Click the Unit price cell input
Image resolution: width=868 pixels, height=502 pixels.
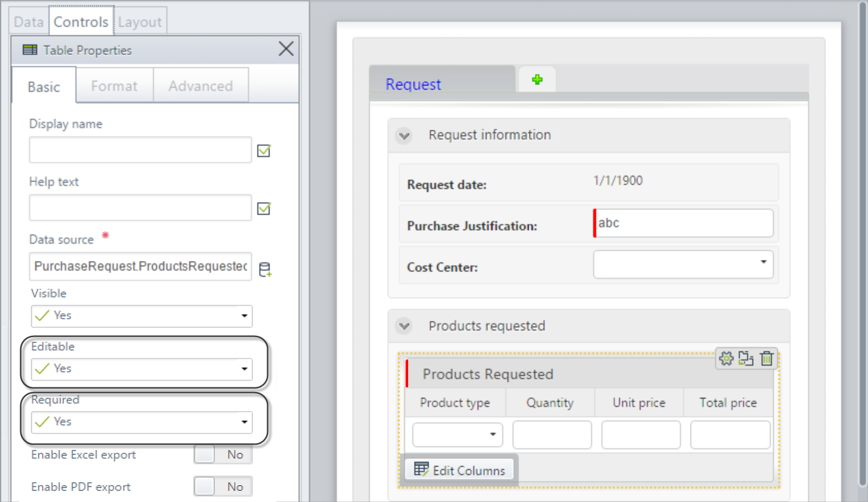641,435
